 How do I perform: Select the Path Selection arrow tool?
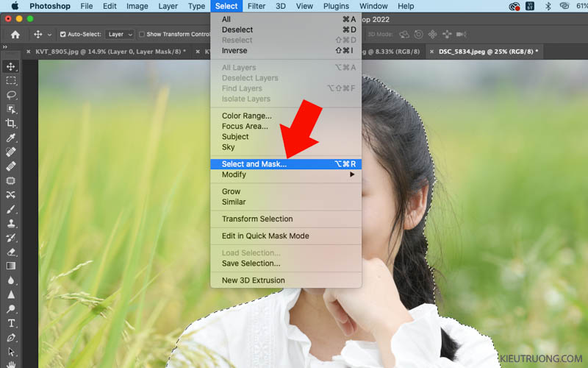click(11, 352)
